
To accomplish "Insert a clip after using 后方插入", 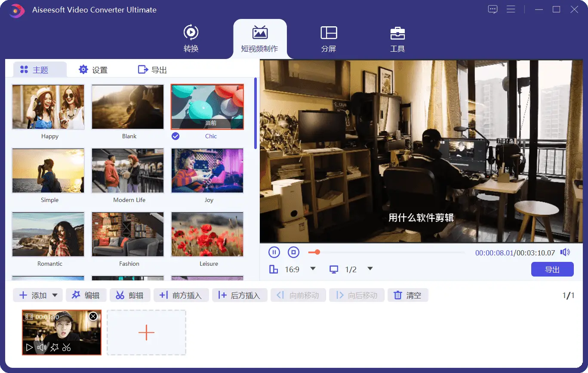I will pyautogui.click(x=240, y=295).
